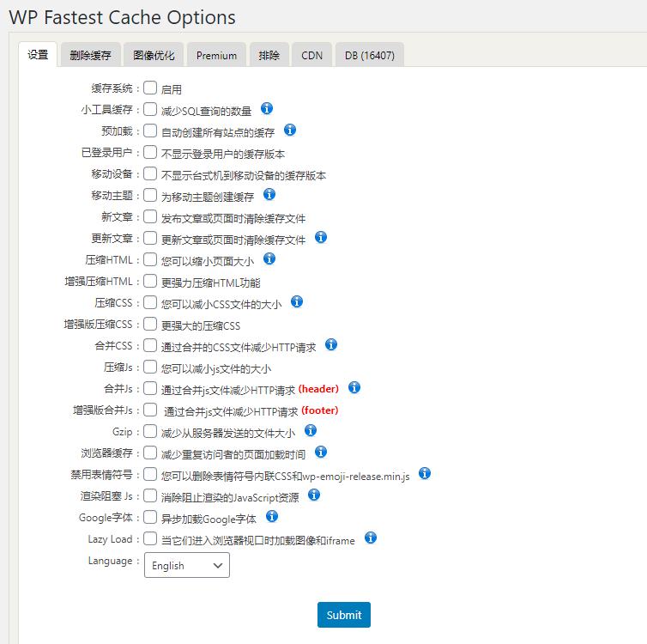647x644 pixels.
Task: Click info icon for 压缩HTML
Action: click(x=269, y=258)
